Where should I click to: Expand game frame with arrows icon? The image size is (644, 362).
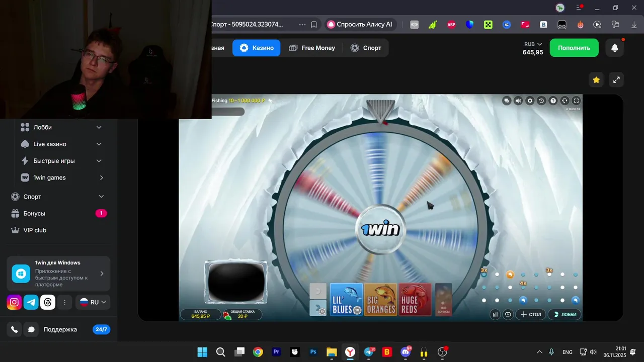616,79
